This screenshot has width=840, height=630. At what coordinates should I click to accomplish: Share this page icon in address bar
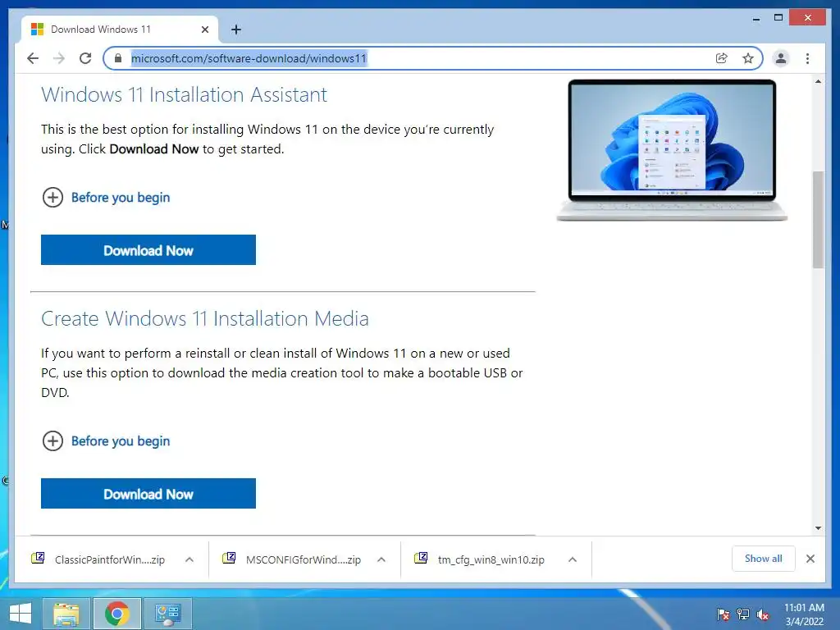click(x=722, y=58)
